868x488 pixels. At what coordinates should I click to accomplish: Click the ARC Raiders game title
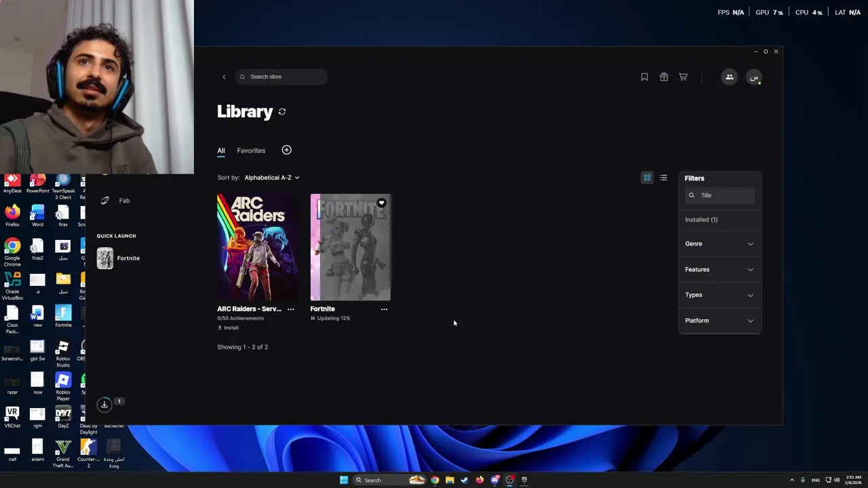pos(249,309)
